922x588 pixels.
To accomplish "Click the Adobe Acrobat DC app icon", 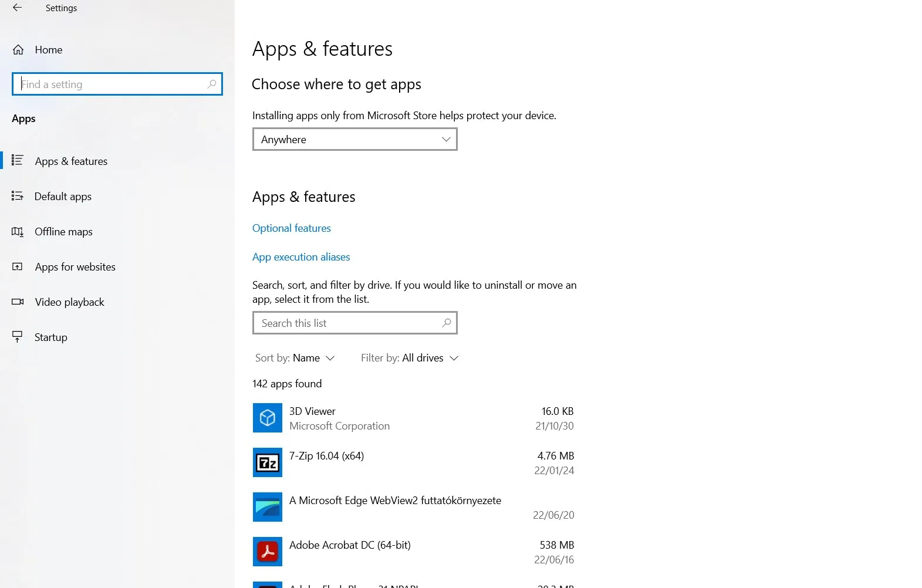I will pyautogui.click(x=268, y=552).
